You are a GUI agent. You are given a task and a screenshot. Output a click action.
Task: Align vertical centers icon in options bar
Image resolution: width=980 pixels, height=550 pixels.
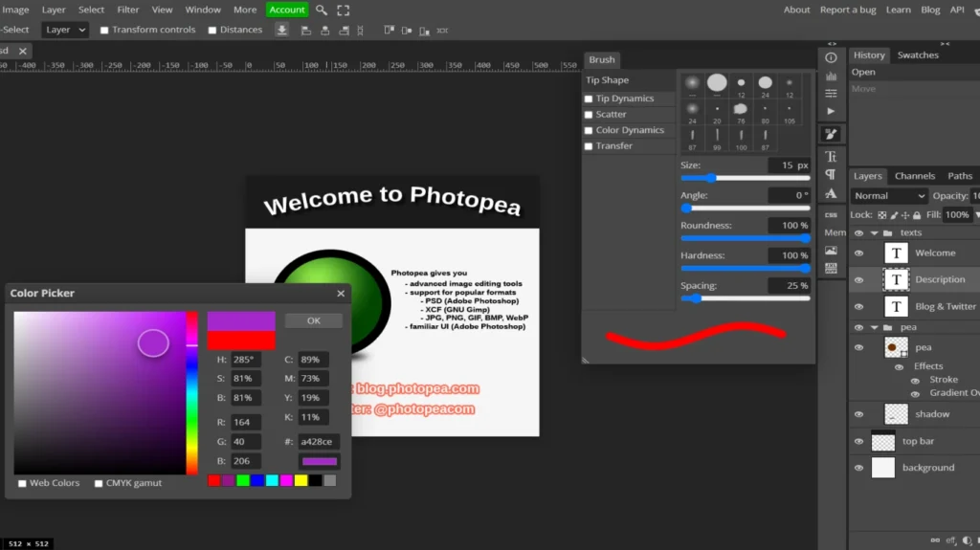tap(407, 31)
